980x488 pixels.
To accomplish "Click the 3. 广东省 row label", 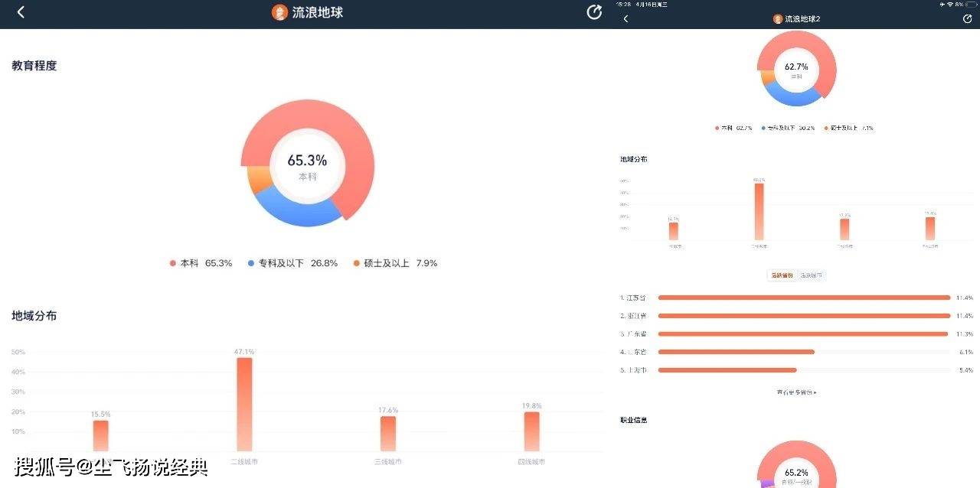I will 634,334.
